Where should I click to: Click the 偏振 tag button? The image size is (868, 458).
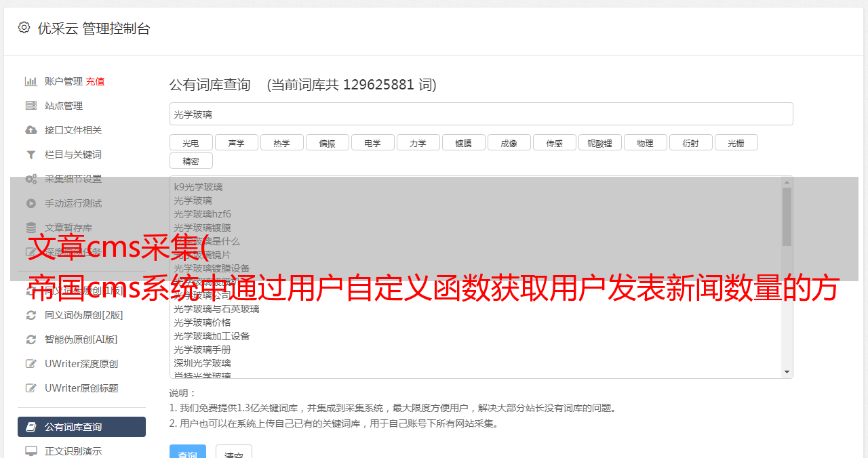(328, 142)
